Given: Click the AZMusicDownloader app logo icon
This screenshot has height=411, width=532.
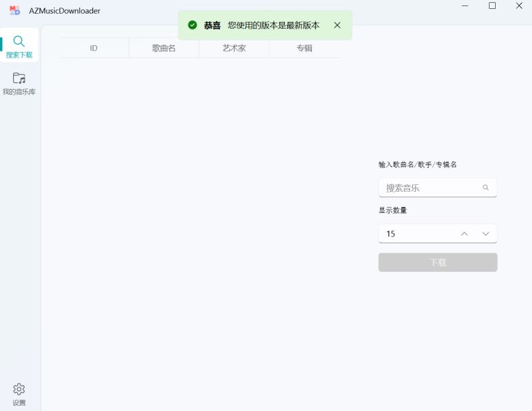Looking at the screenshot, I should [x=14, y=10].
